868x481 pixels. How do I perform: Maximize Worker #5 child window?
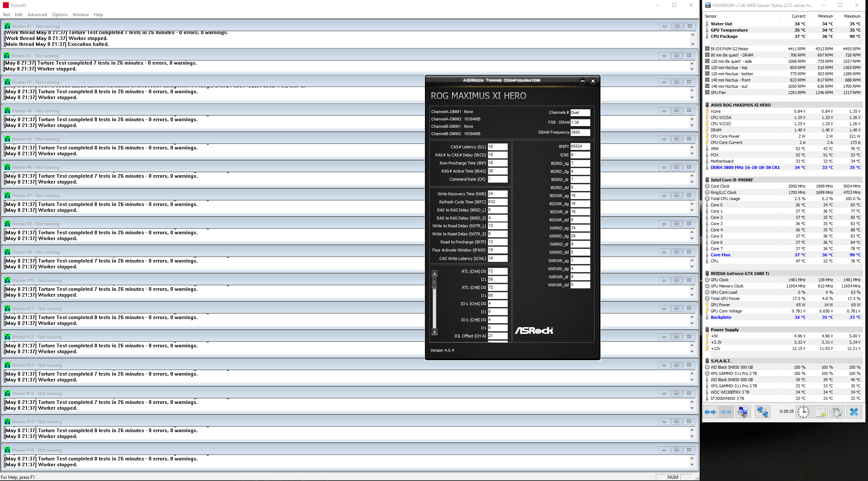676,139
